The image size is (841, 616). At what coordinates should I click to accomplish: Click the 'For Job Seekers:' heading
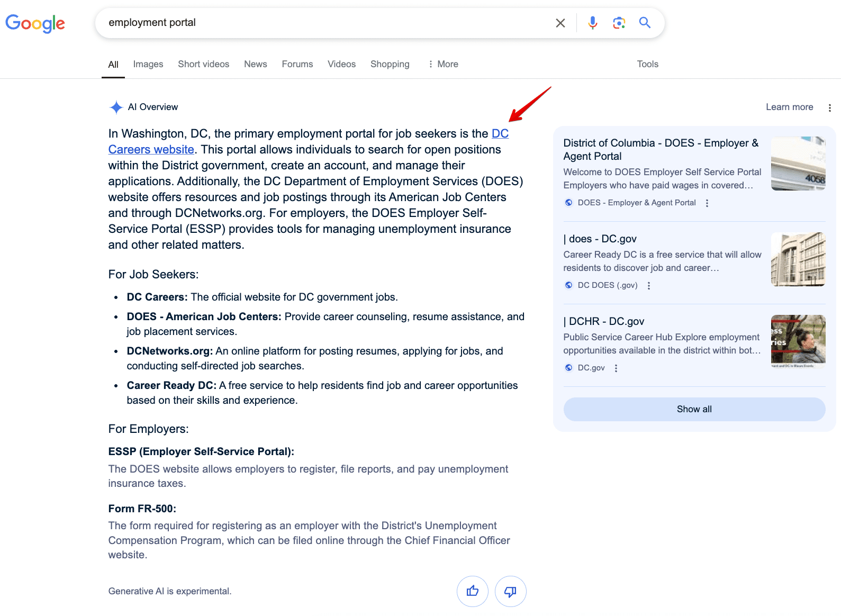[x=153, y=274]
